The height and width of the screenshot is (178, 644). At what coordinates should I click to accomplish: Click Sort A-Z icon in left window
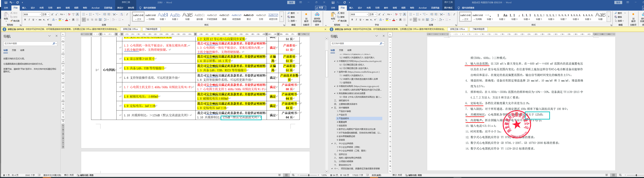coord(122,14)
